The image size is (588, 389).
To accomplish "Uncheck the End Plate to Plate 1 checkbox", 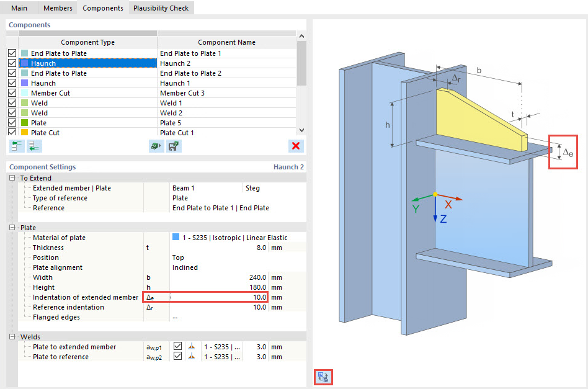I will click(x=12, y=53).
